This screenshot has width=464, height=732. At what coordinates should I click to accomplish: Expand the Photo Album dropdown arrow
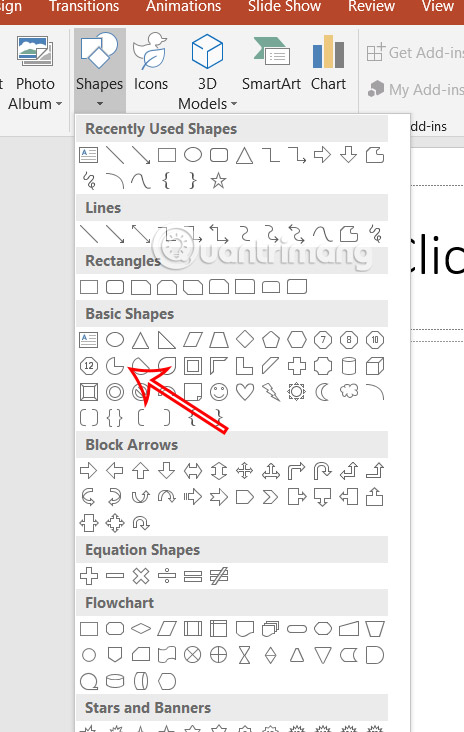coord(59,104)
